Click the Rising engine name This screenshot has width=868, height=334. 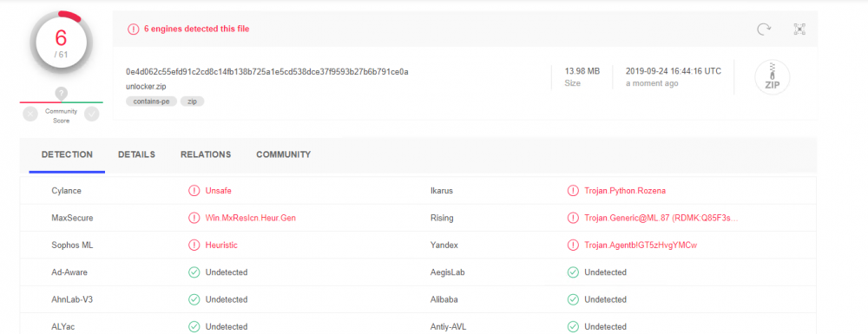442,218
